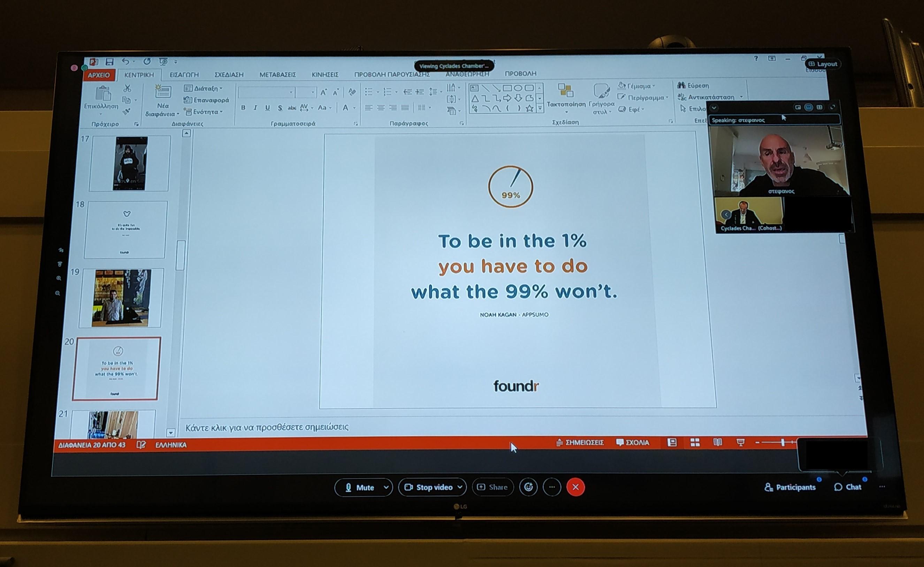This screenshot has height=567, width=924.
Task: Switch to the ΠΡΟΒΟΛΗ ΠΑΡΟΥΣΙΑΣΗΣ tab
Action: 392,74
